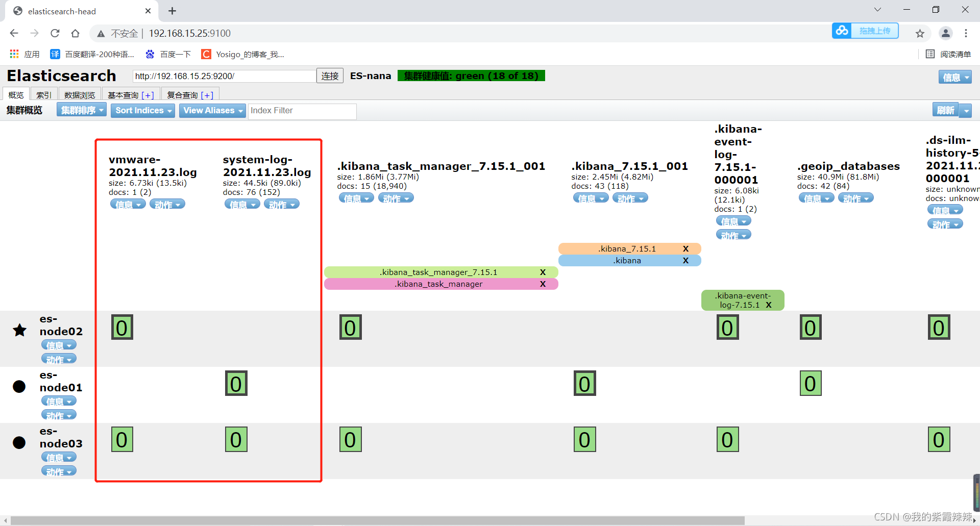
Task: Switch to the data Browser tab
Action: 80,95
